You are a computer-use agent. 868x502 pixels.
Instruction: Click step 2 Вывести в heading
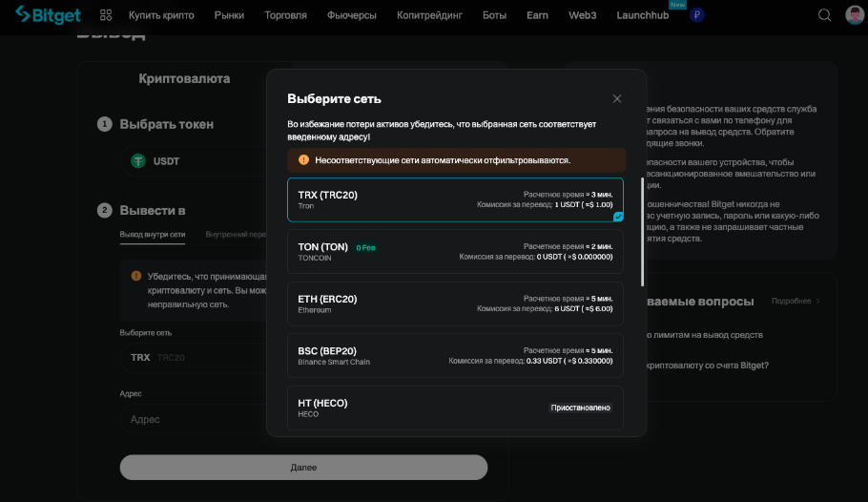coord(153,211)
